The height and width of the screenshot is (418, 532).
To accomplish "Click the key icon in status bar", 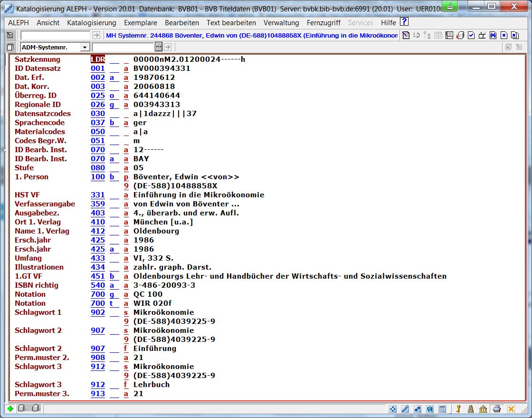I will point(458,409).
